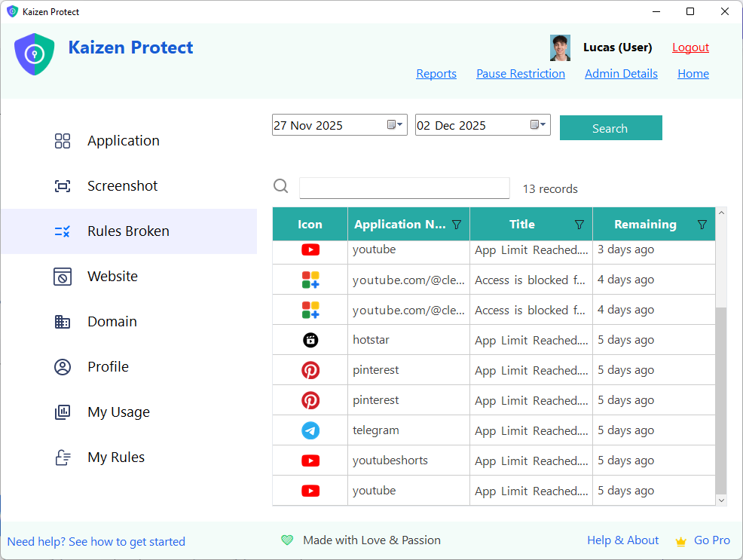
Task: Open filter for Remaining column
Action: coord(702,225)
